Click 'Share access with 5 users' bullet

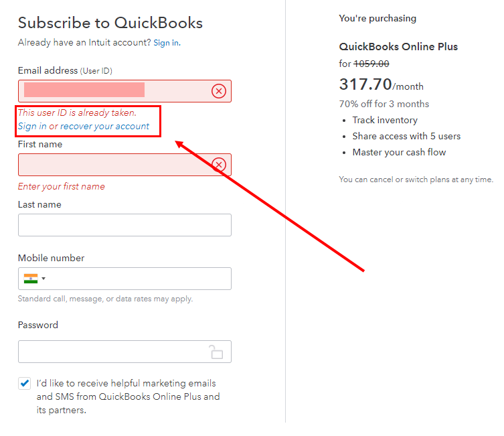click(x=406, y=136)
